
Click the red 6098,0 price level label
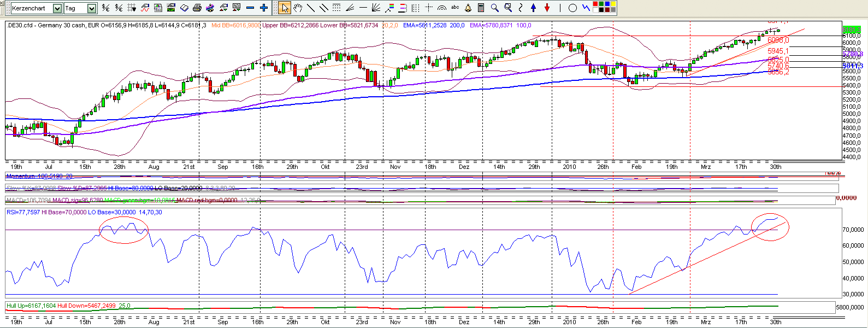pyautogui.click(x=778, y=40)
